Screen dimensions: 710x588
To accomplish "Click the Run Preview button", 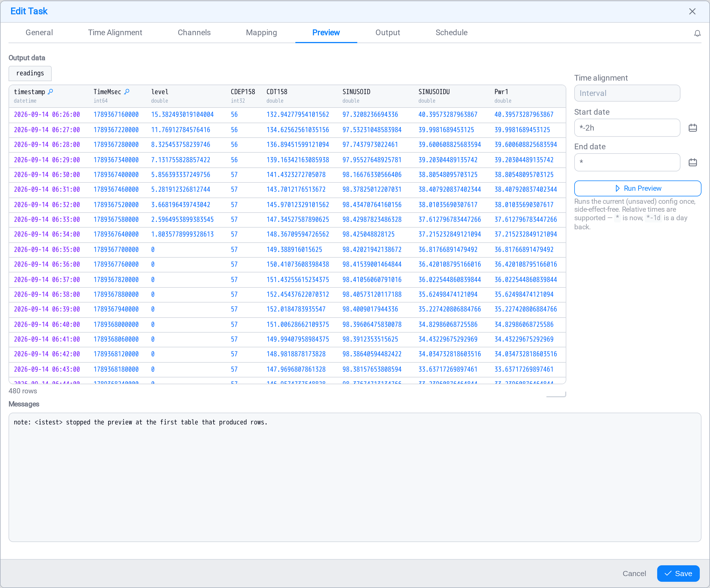I will (637, 188).
